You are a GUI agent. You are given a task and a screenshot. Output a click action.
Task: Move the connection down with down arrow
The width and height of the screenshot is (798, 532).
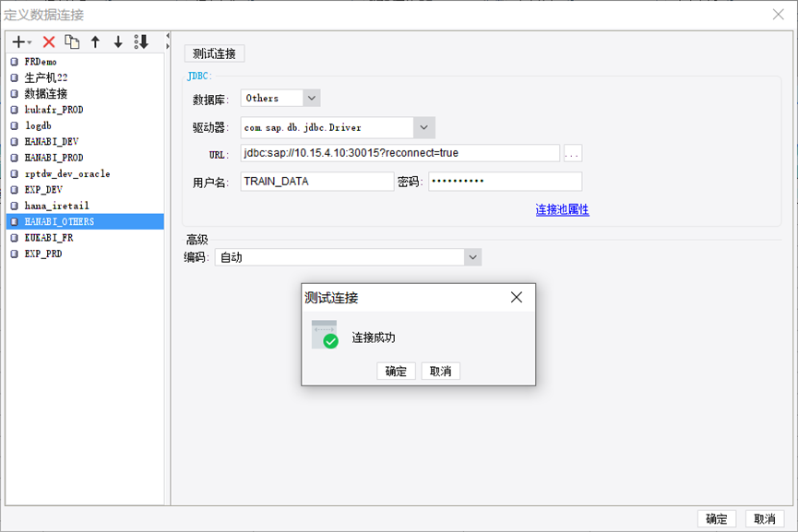[118, 41]
